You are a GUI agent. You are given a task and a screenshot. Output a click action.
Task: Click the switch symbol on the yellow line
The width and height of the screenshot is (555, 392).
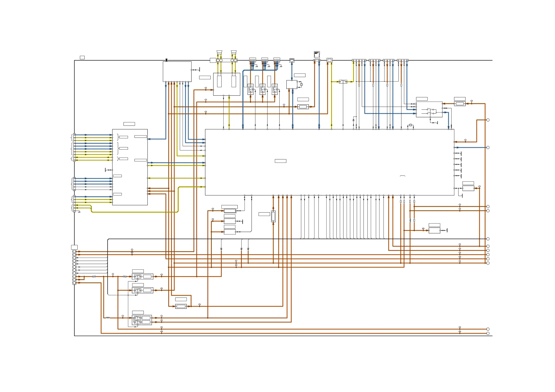coord(343,82)
